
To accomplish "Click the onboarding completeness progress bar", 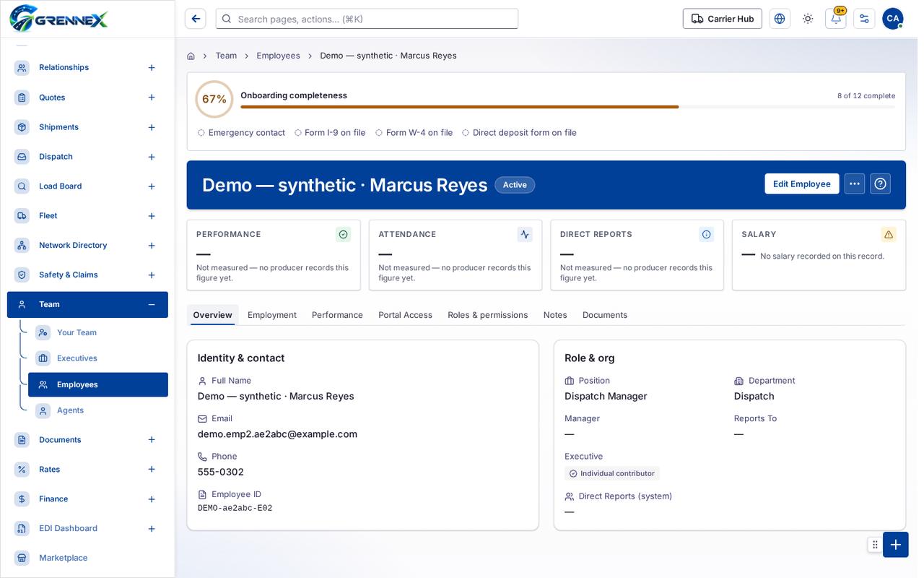I will (x=567, y=107).
